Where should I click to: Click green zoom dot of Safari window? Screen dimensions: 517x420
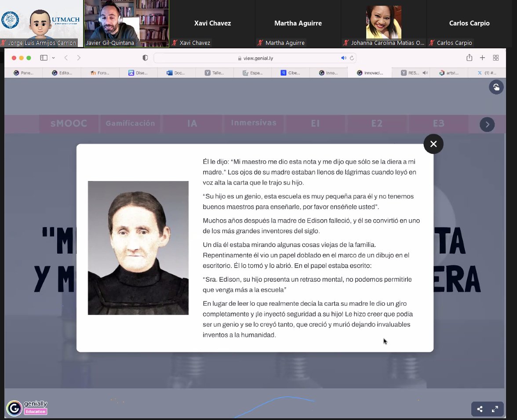tap(29, 58)
